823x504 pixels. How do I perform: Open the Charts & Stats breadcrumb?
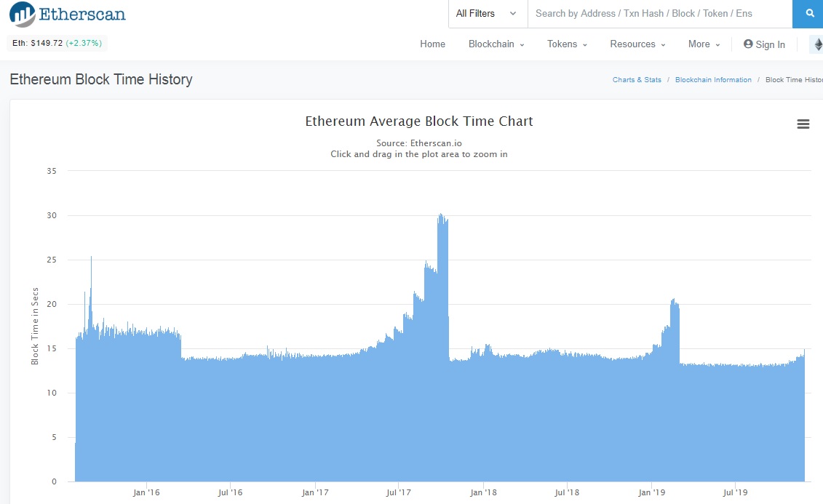[x=637, y=80]
